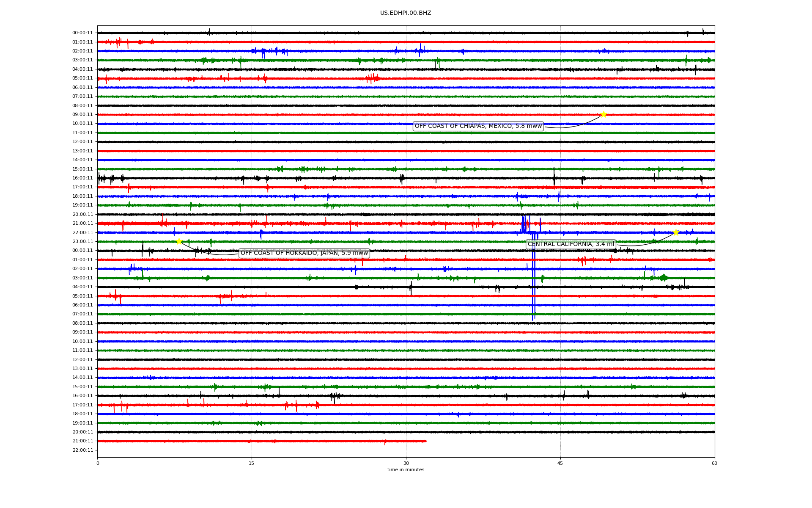Click the x-axis tick label 30
Screen dimensions: 812x508
coord(406,463)
